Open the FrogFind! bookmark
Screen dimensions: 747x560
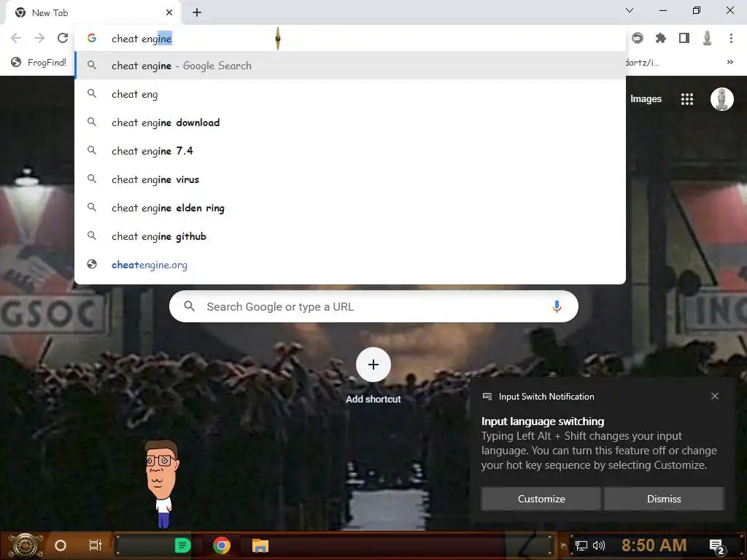[39, 63]
